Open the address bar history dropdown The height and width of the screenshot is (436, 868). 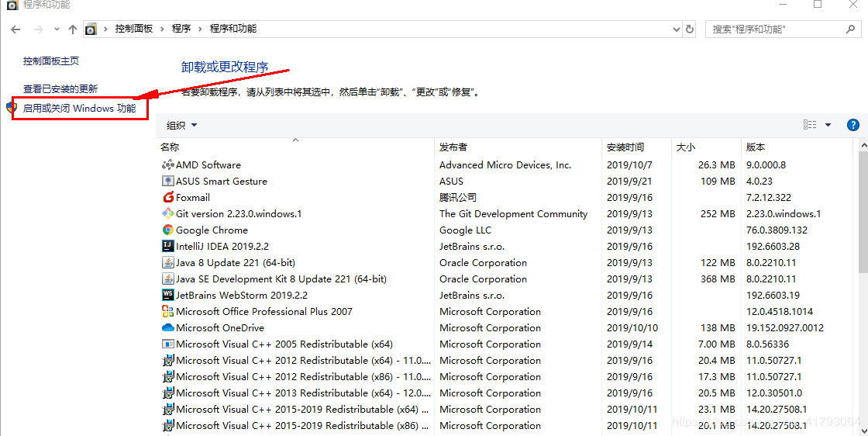coord(677,29)
